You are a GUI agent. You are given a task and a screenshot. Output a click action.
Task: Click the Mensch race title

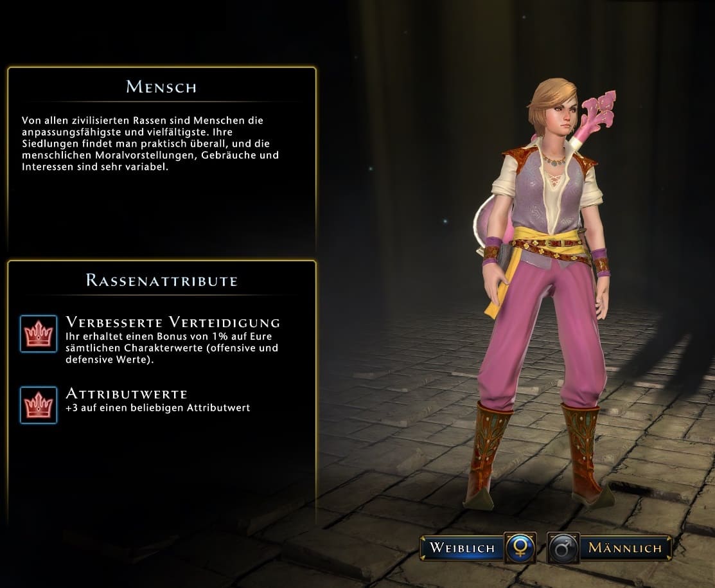point(161,87)
